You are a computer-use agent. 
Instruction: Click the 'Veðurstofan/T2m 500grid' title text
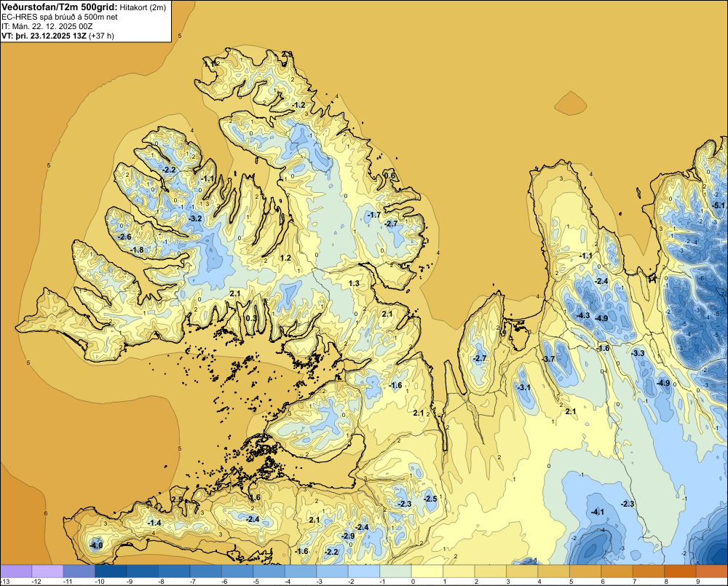59,7
